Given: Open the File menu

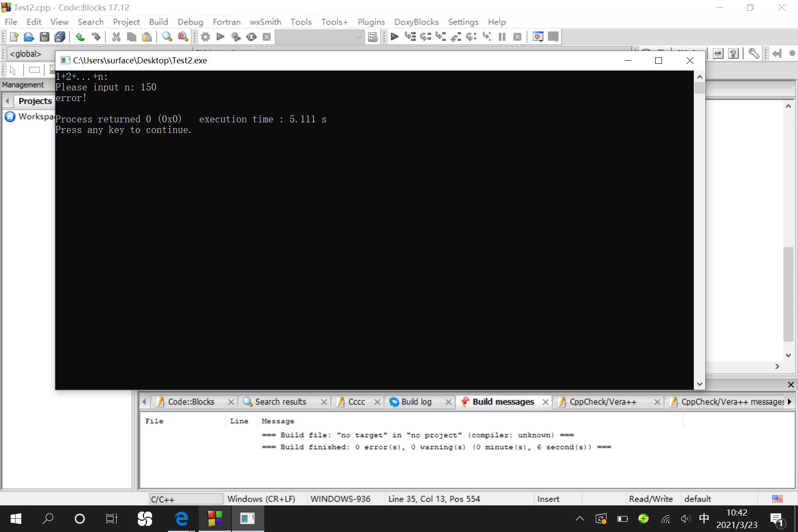Looking at the screenshot, I should click(11, 22).
